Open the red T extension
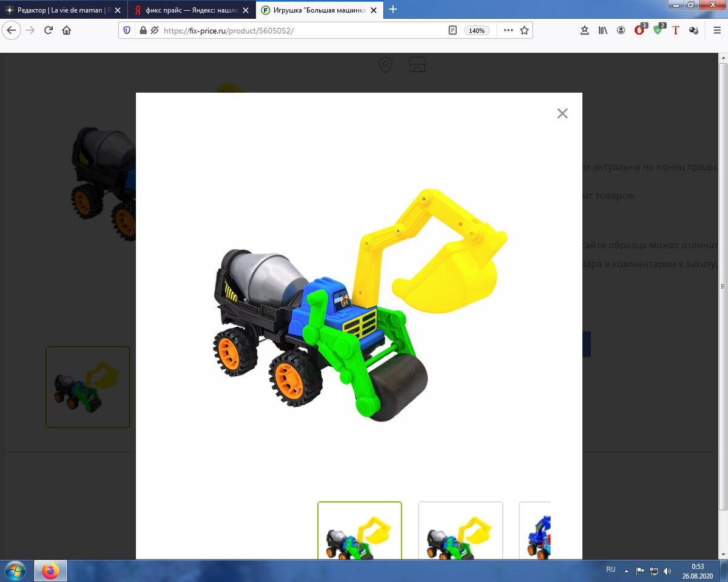This screenshot has height=582, width=728. tap(676, 30)
